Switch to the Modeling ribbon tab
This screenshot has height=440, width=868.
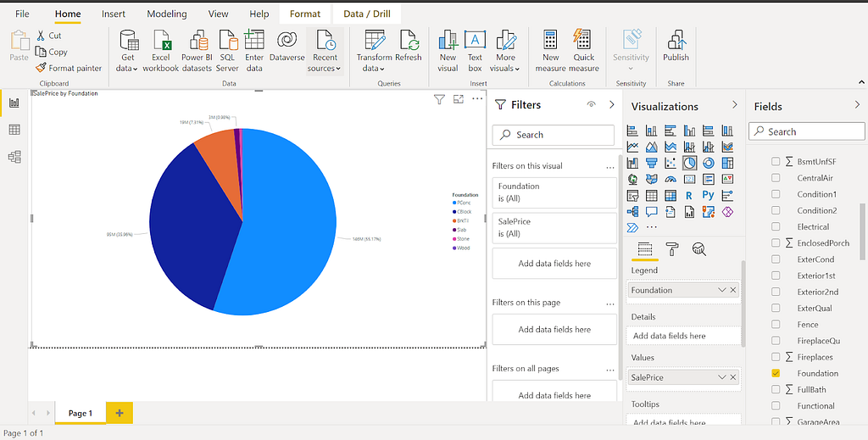(167, 14)
